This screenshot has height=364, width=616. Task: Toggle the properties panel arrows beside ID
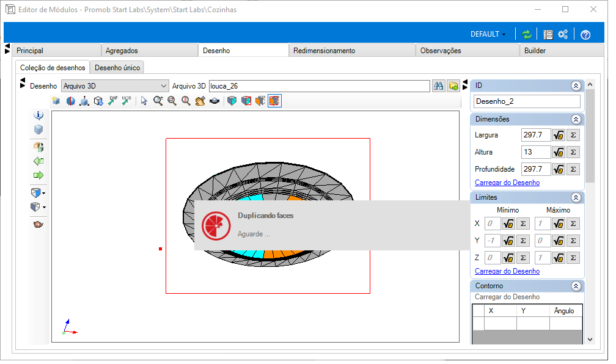465,84
